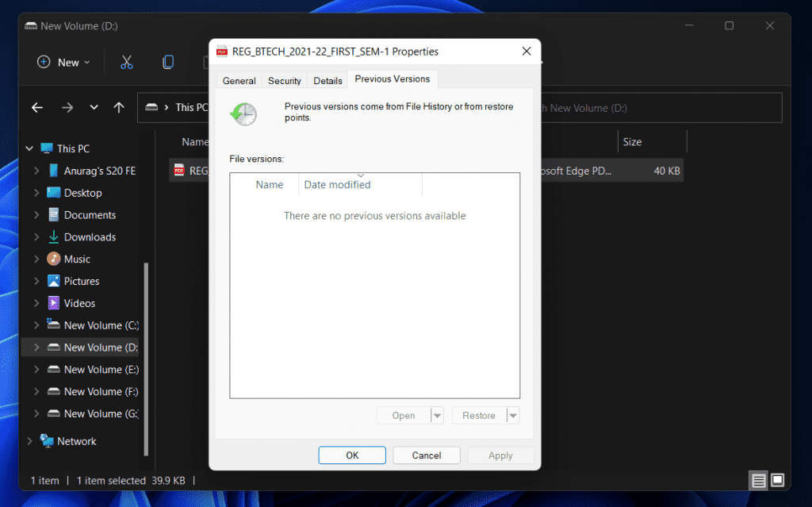The width and height of the screenshot is (812, 507).
Task: Expand the Network item in the sidebar
Action: pos(30,440)
